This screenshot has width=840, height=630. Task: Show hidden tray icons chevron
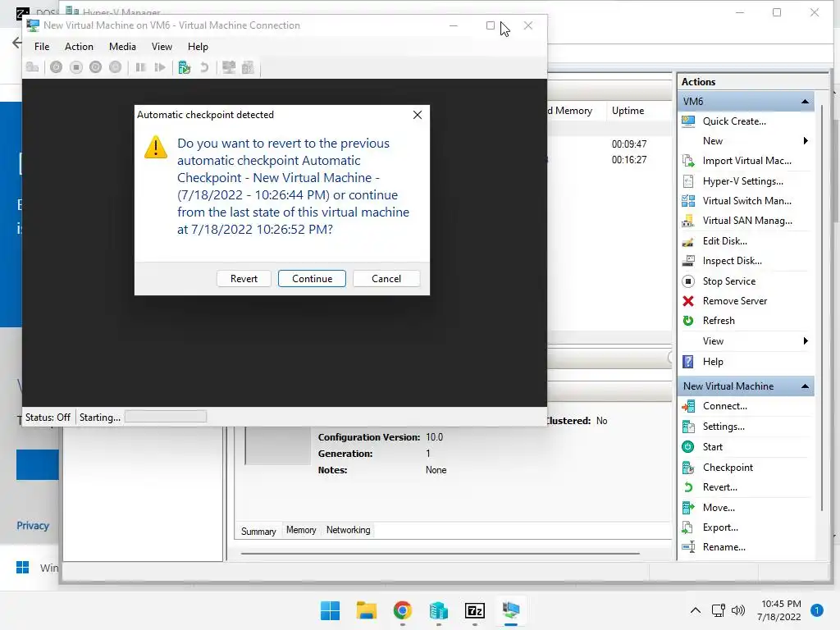click(696, 610)
